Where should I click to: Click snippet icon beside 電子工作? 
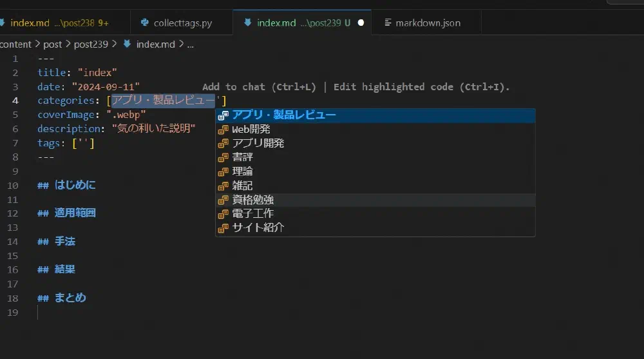pyautogui.click(x=223, y=214)
